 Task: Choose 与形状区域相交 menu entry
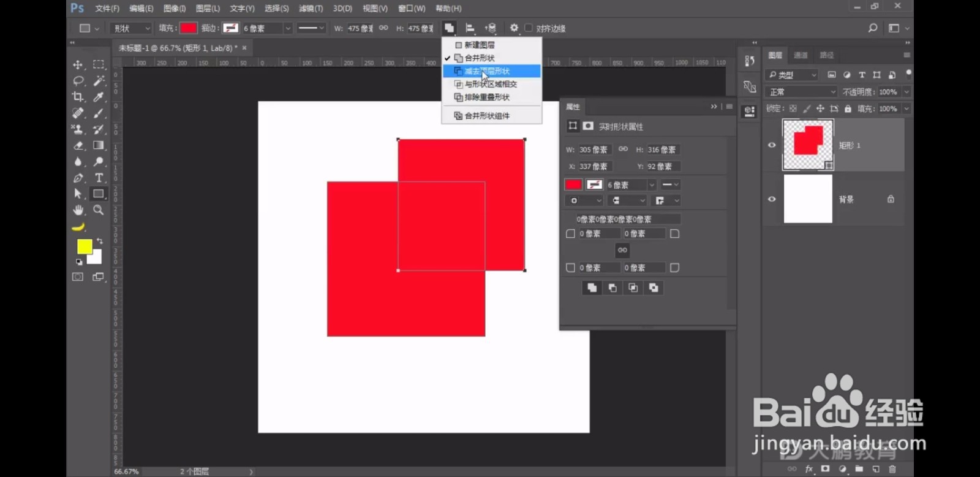pyautogui.click(x=492, y=84)
